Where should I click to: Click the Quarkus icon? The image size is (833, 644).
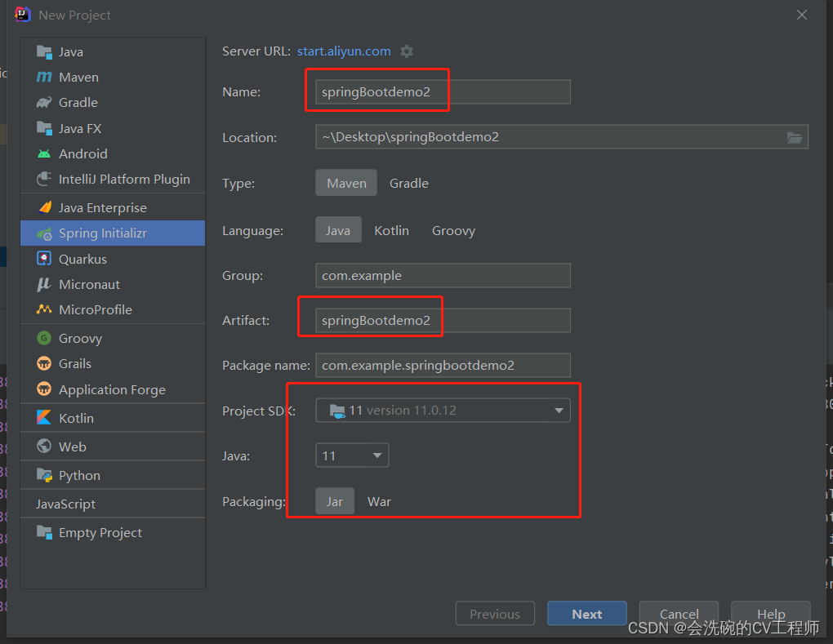[x=44, y=259]
